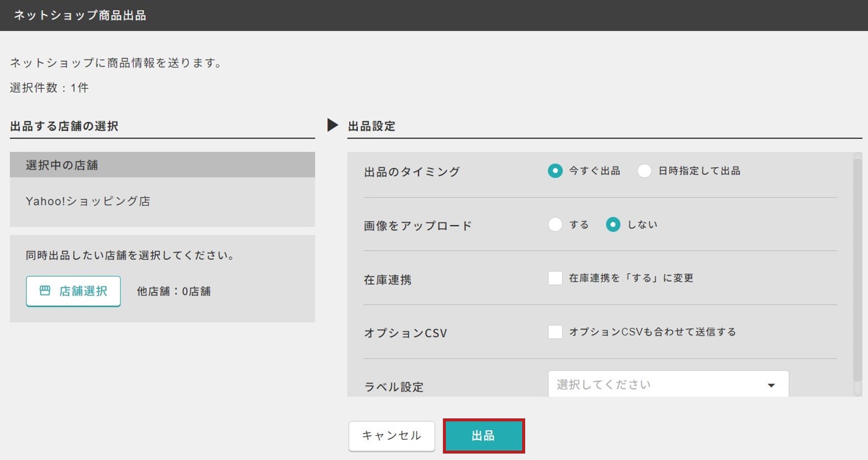Click the 出品のタイミング label

click(x=412, y=172)
